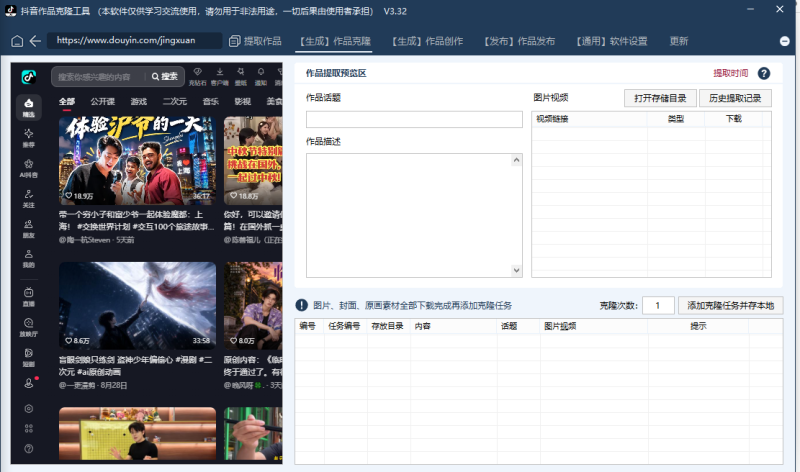This screenshot has width=800, height=472.
Task: Open the 体验沪爷的一天 video thumbnail
Action: (137, 161)
